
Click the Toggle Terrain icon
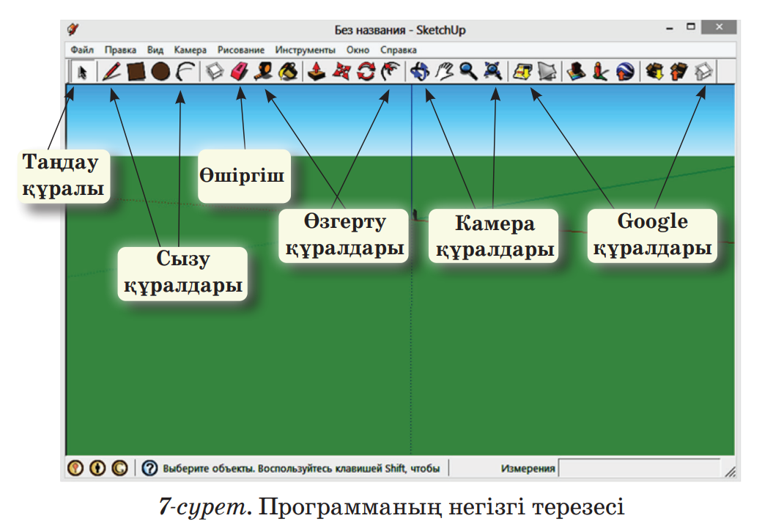547,72
